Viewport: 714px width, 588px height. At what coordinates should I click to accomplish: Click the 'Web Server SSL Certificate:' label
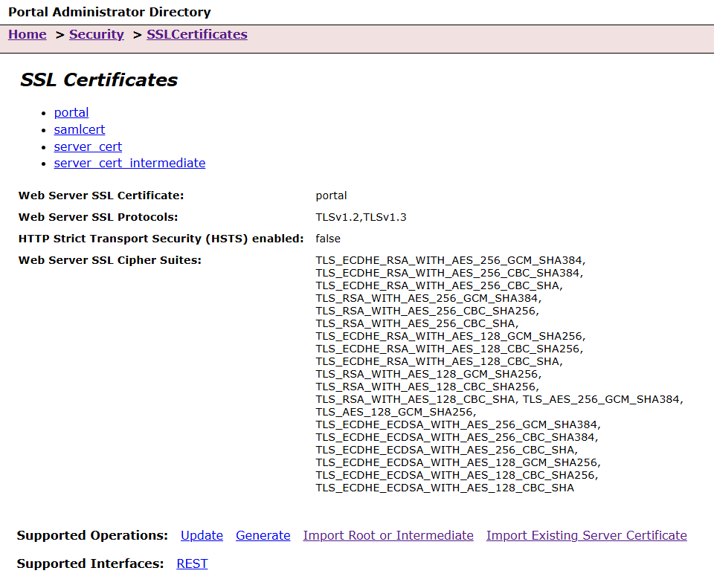tap(101, 196)
